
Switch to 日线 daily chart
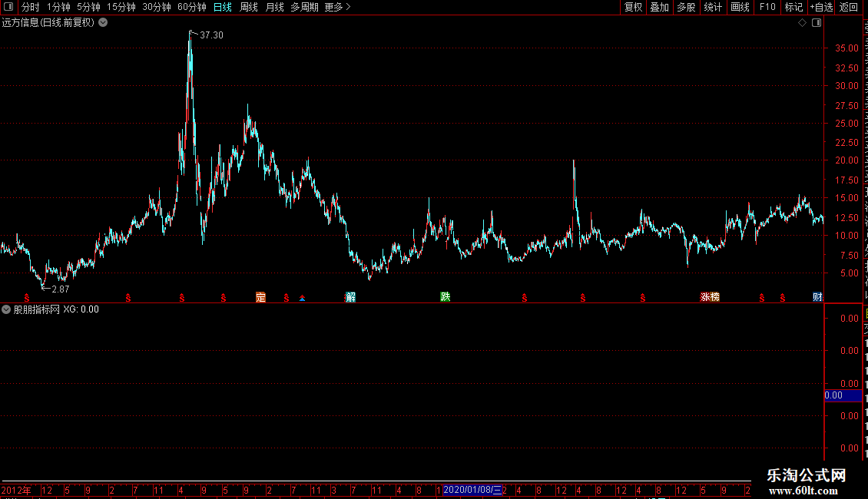coord(223,7)
